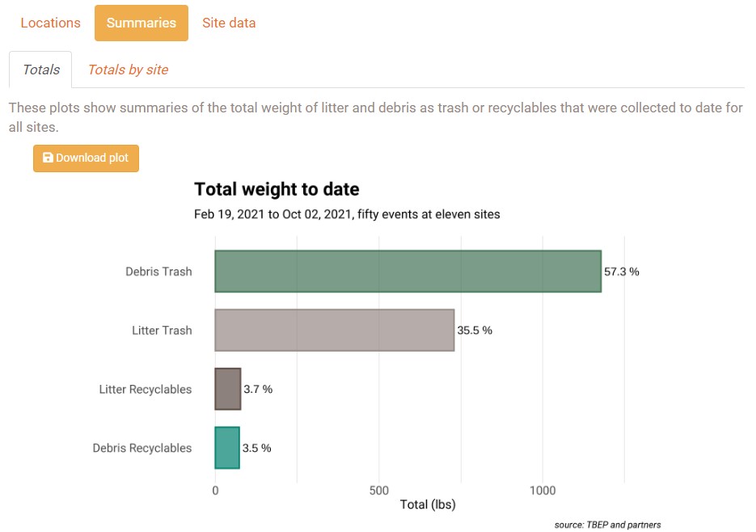Viewport: 756px width, 532px height.
Task: Click the 3.7 % value label
Action: coord(259,389)
